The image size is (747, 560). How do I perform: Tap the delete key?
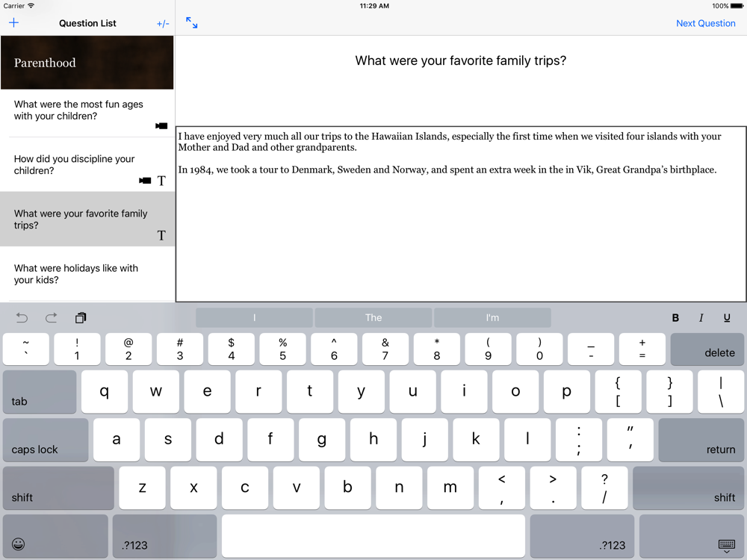[x=707, y=349]
